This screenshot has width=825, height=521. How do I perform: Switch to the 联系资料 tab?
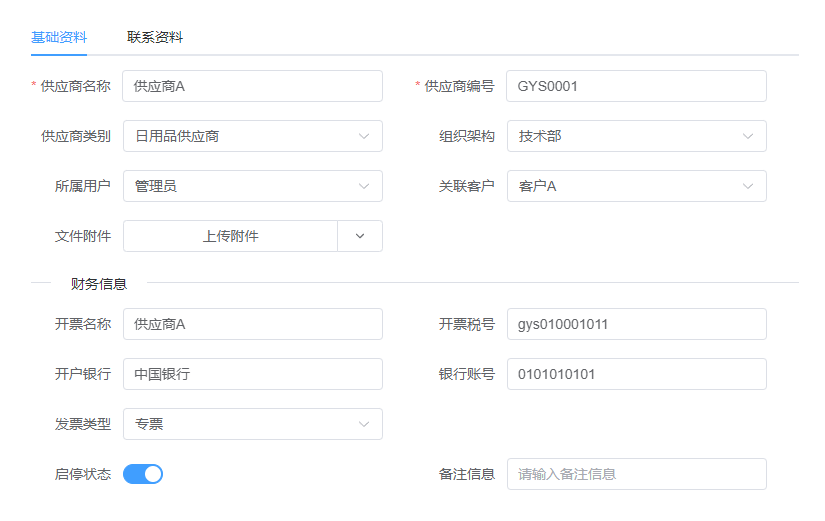tap(154, 38)
